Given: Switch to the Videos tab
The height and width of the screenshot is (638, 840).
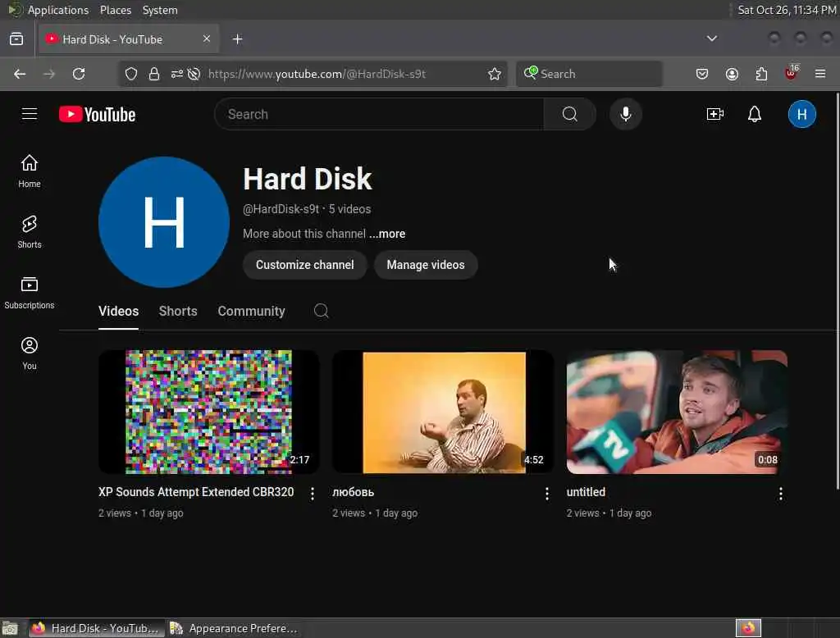Looking at the screenshot, I should pos(118,312).
